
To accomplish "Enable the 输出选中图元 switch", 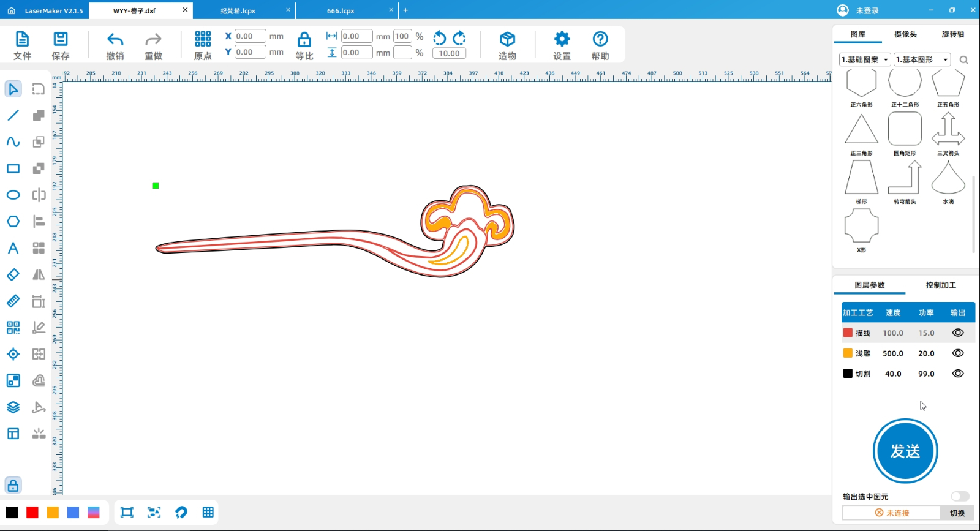I will (960, 496).
